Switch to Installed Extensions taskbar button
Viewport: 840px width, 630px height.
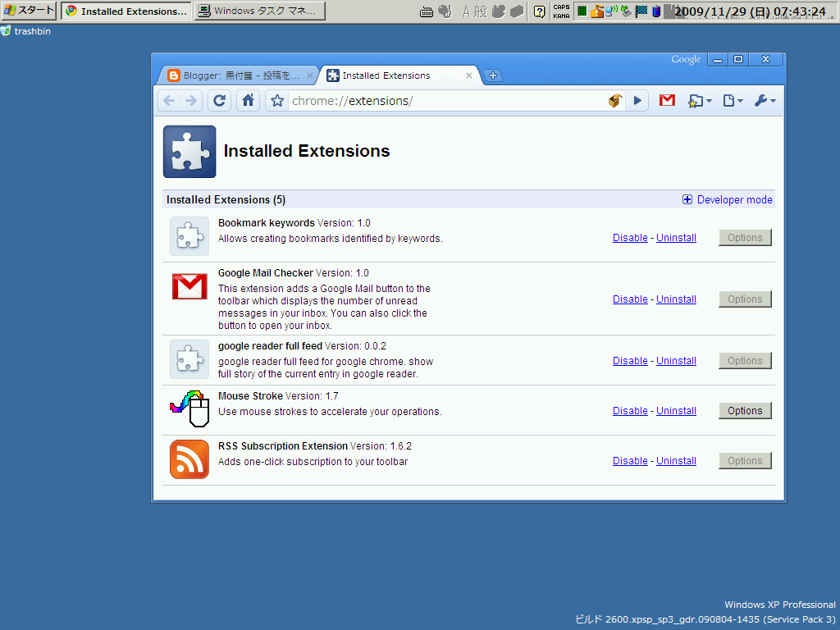pyautogui.click(x=126, y=11)
